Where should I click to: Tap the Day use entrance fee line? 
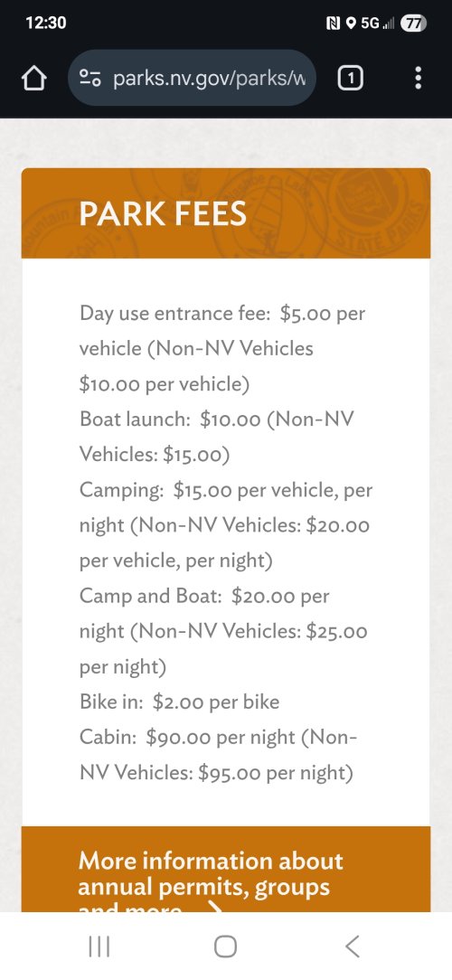pos(222,348)
